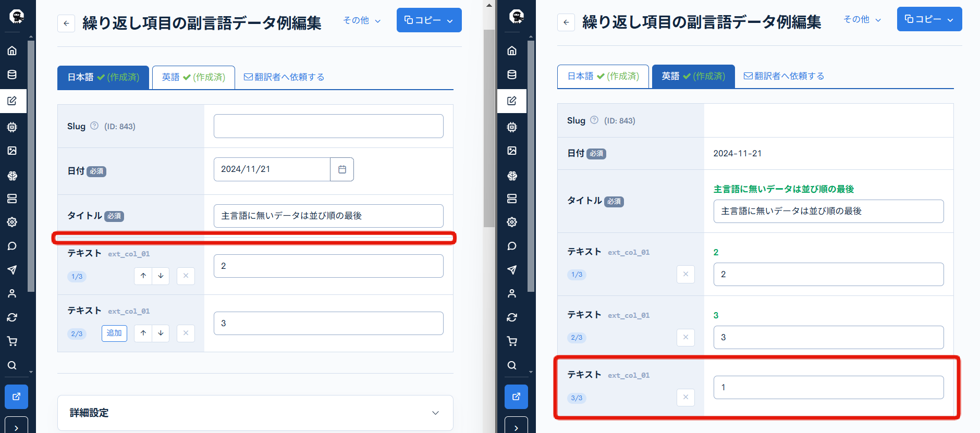Open the home icon in the right window sidebar
The height and width of the screenshot is (433, 980).
pyautogui.click(x=512, y=51)
